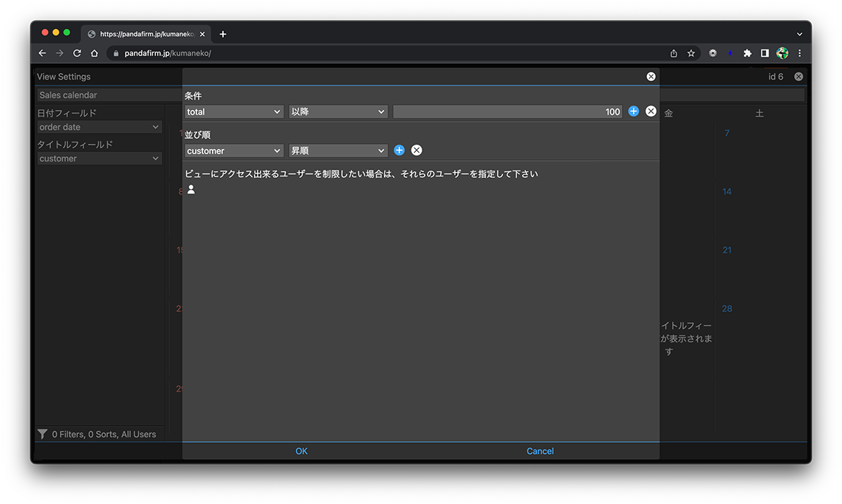Open the total field dropdown
Viewport: 842px width, 504px height.
[x=234, y=112]
